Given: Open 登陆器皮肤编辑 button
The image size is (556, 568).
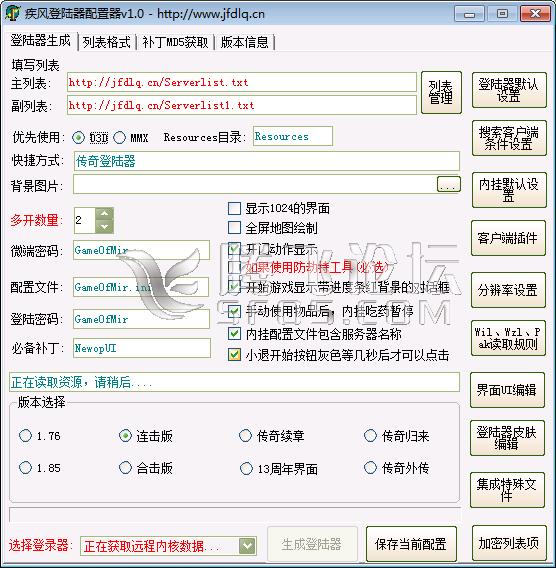Looking at the screenshot, I should pos(507,438).
